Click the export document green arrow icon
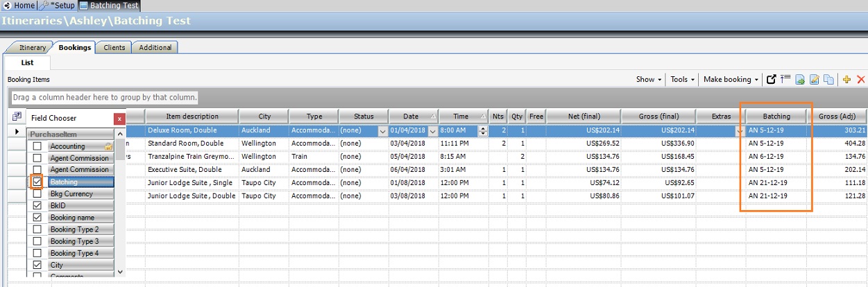Image resolution: width=868 pixels, height=287 pixels. (x=800, y=80)
